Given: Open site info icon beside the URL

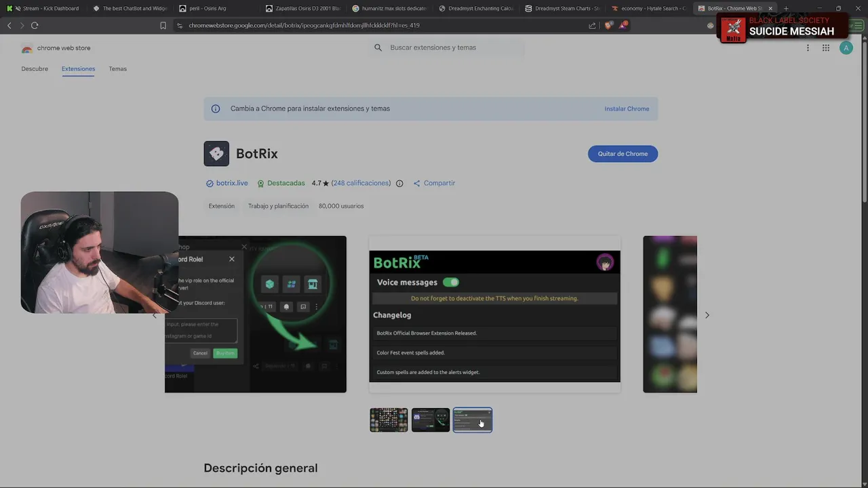Looking at the screenshot, I should [179, 25].
